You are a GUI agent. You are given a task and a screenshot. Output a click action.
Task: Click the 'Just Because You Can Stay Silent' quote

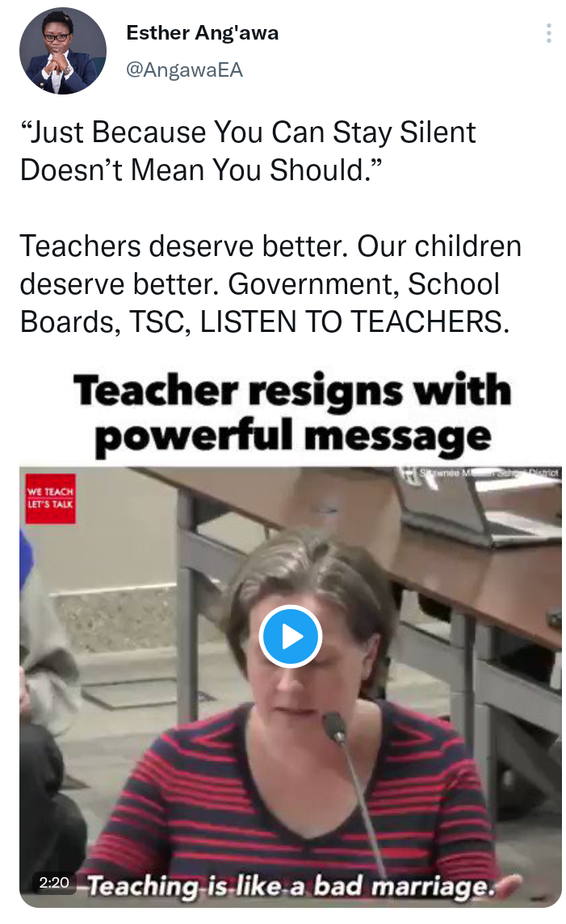point(248,132)
